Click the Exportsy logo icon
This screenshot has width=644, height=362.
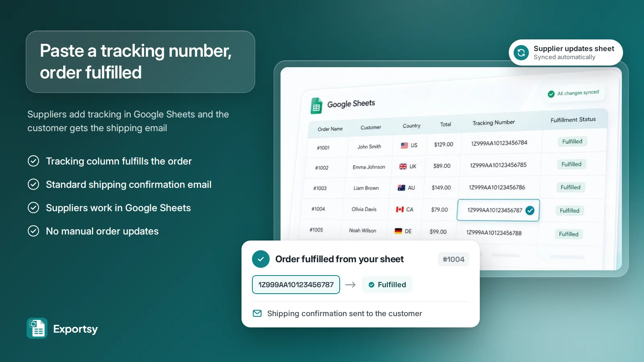tap(37, 328)
